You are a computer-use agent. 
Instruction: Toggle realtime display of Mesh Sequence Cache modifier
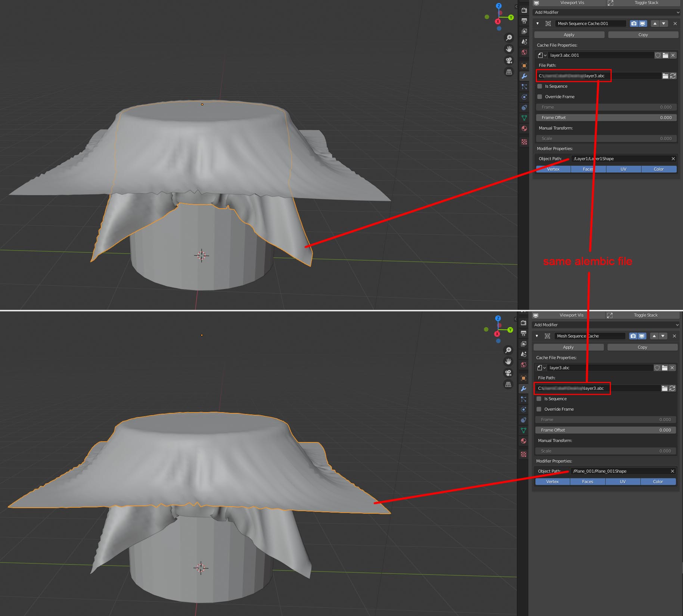(642, 24)
